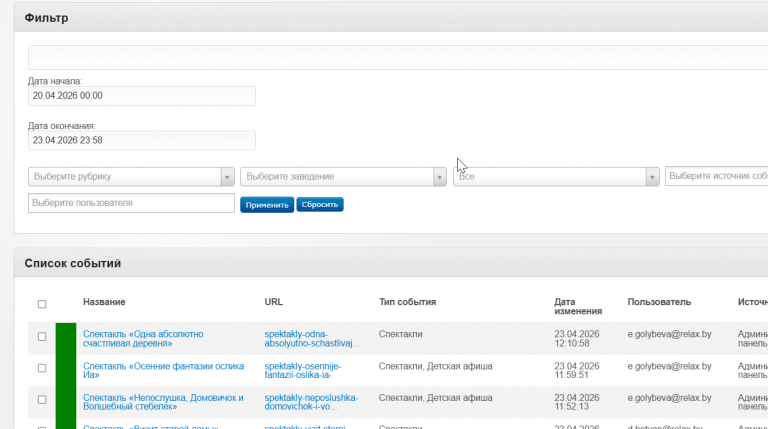Viewport: 768px width, 429px height.
Task: Open the Выберите источник события dropdown
Action: coord(717,176)
